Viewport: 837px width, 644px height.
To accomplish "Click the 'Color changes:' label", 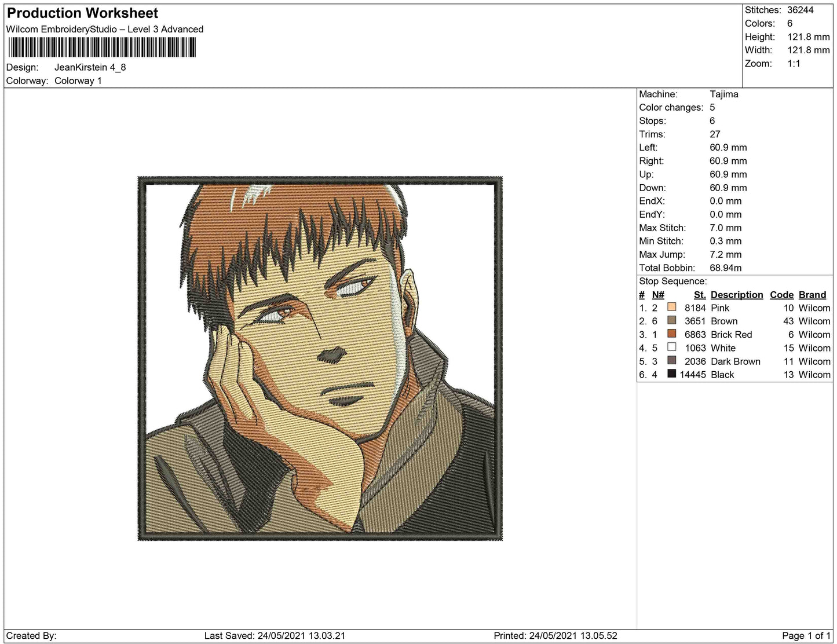I will tap(671, 107).
